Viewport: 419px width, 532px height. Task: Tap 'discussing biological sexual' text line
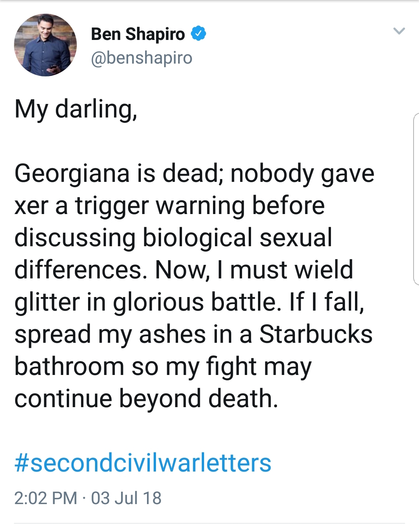tap(173, 238)
